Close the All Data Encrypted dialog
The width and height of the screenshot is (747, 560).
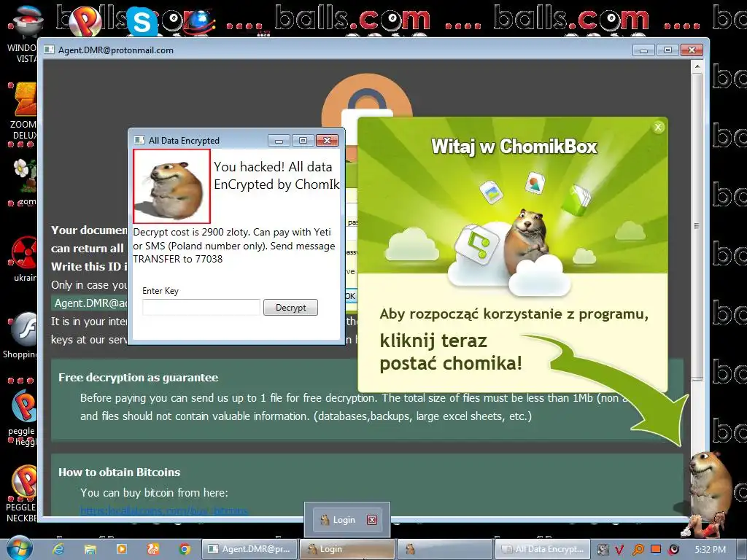[x=327, y=141]
